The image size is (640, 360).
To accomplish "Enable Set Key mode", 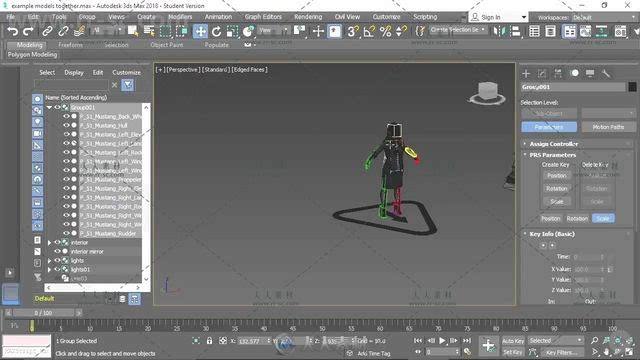I will (513, 352).
